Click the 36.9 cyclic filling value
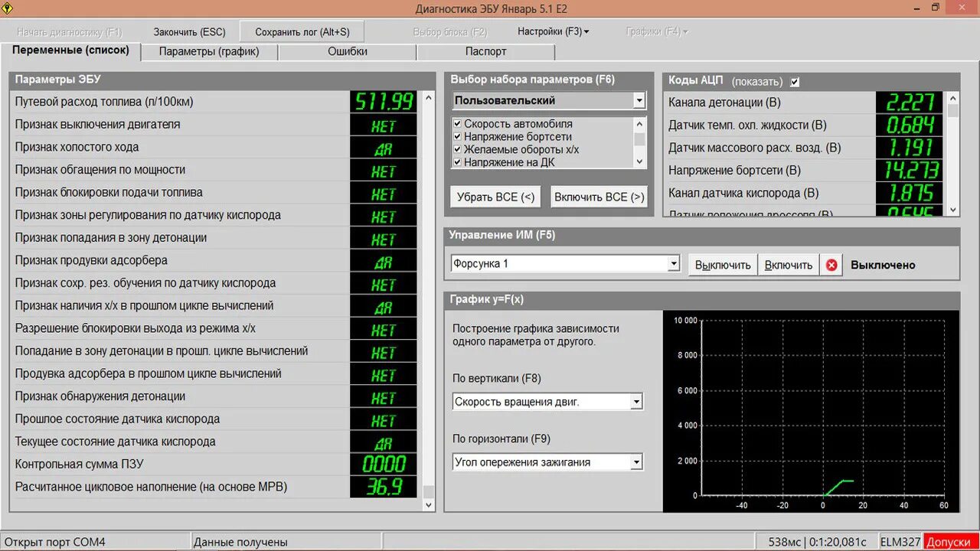Screen dimensions: 980x551 tap(384, 487)
